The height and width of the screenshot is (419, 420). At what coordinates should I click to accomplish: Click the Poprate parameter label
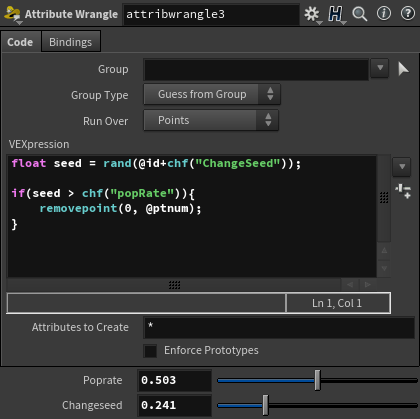(102, 380)
